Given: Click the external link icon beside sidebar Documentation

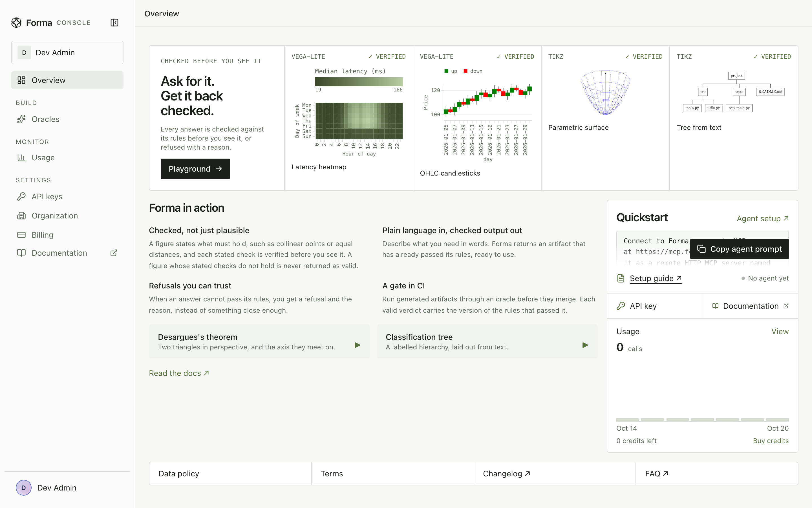Looking at the screenshot, I should point(114,253).
